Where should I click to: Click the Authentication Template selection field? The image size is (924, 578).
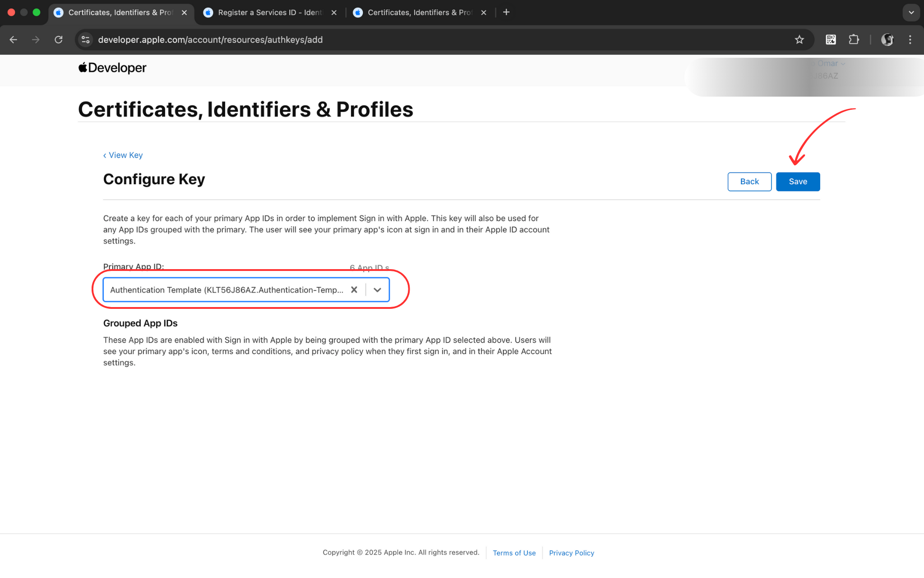(226, 290)
